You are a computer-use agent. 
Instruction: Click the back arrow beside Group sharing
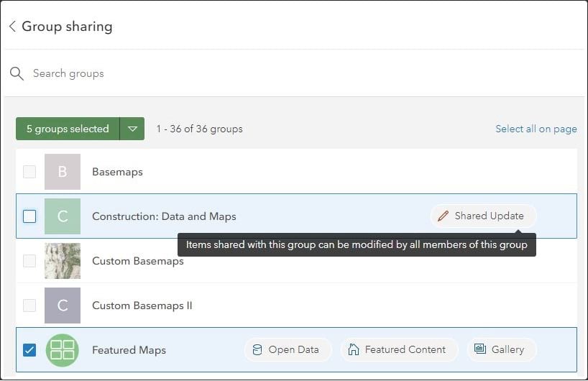pyautogui.click(x=12, y=27)
